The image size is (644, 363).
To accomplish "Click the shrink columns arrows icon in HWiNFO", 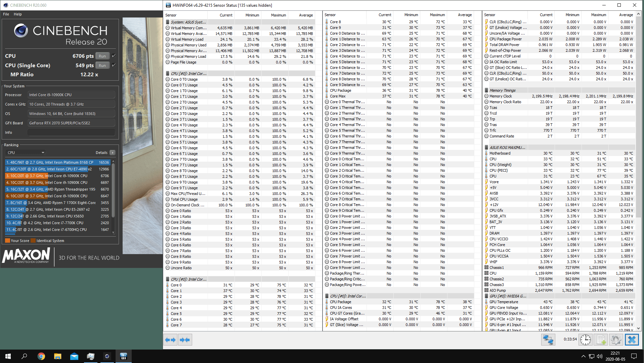I will coord(185,340).
